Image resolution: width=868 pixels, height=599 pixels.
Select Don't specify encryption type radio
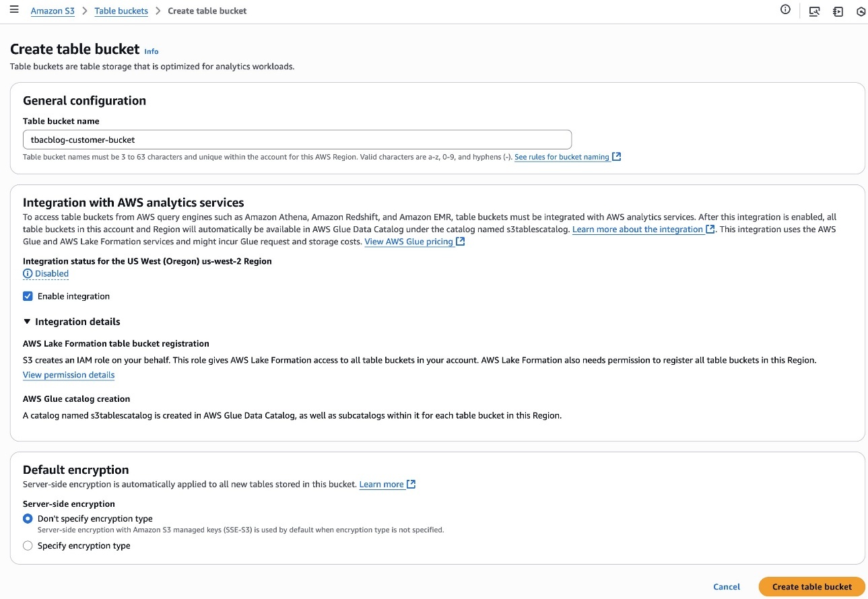(28, 519)
